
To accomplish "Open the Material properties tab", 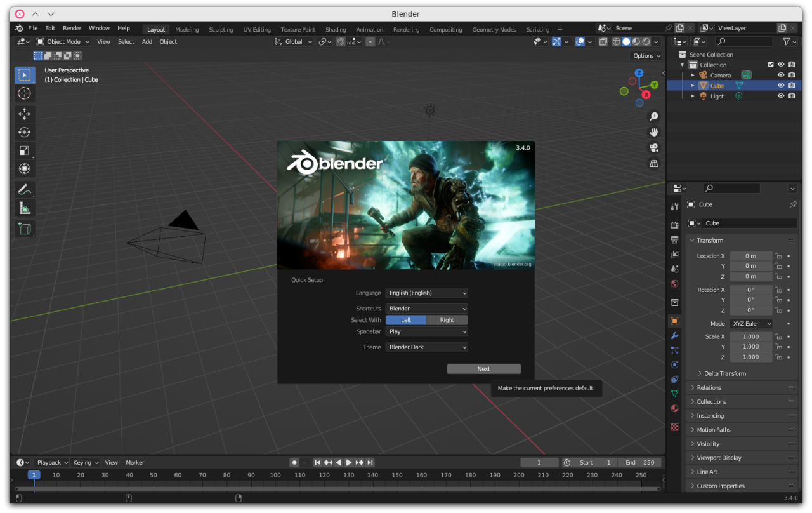I will pos(674,408).
